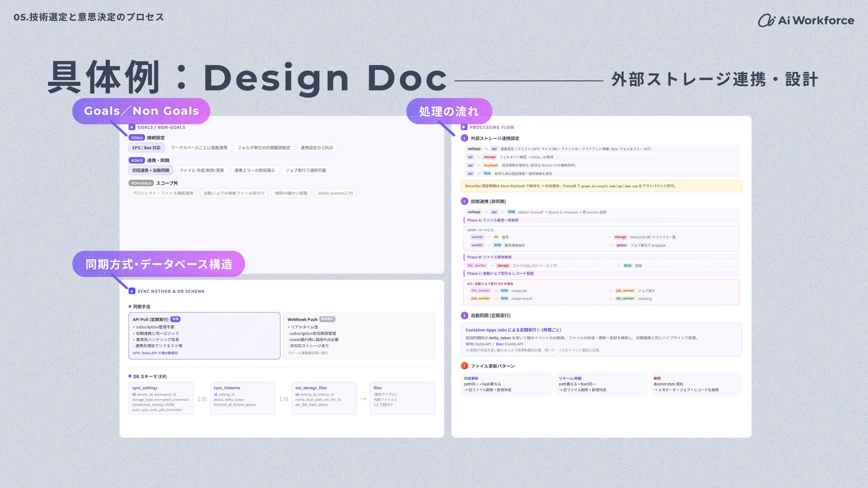Expand Phase B: ファイル実体取得 section

tap(489, 257)
